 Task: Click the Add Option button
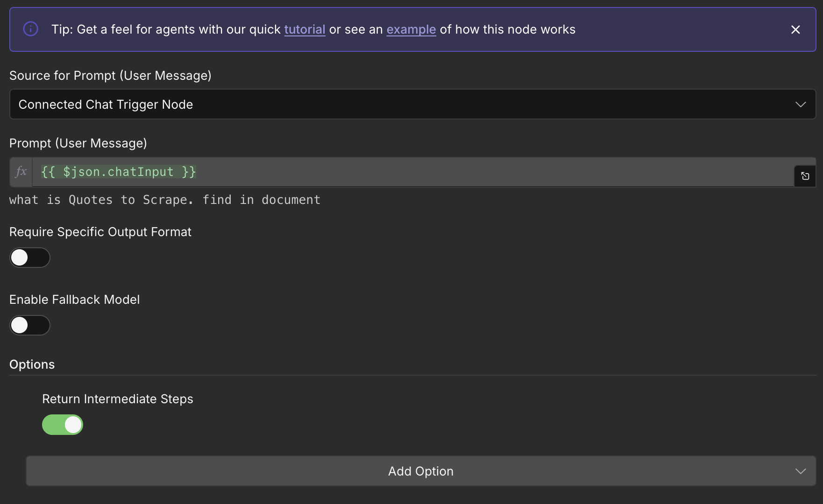pyautogui.click(x=420, y=471)
